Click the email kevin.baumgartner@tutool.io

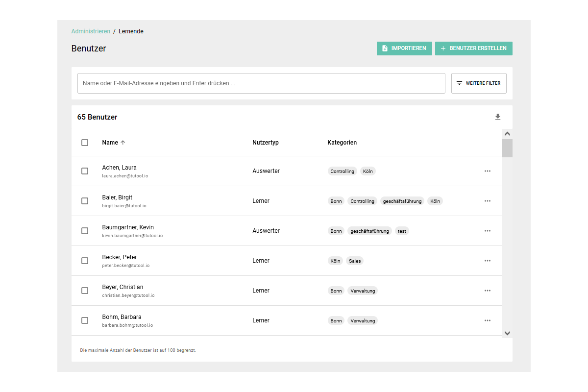coord(132,236)
